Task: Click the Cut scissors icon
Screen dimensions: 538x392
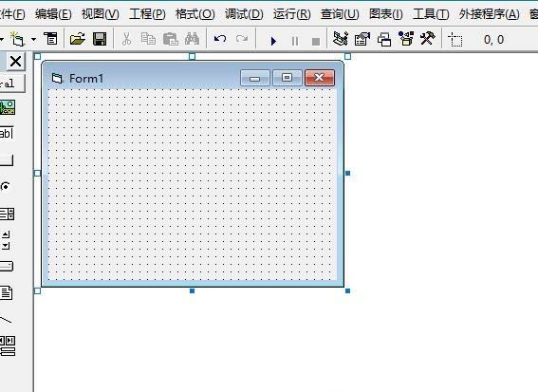Action: [126, 39]
